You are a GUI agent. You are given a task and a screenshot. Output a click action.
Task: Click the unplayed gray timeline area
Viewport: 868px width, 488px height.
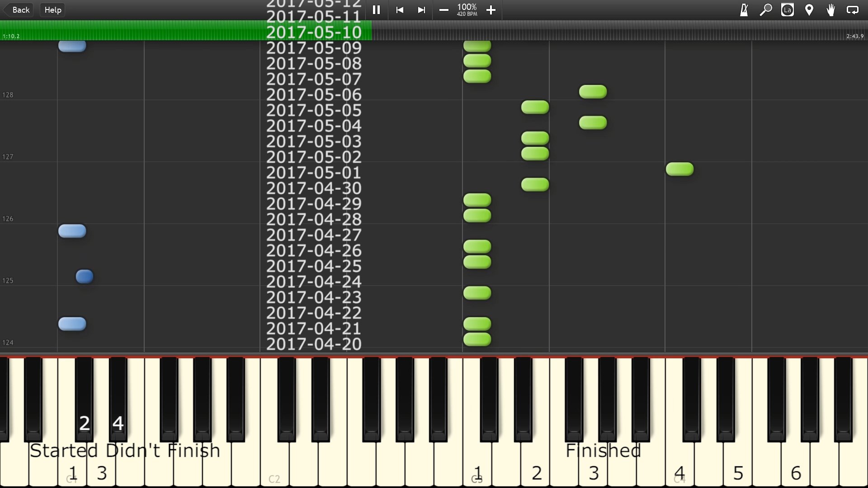click(x=610, y=31)
